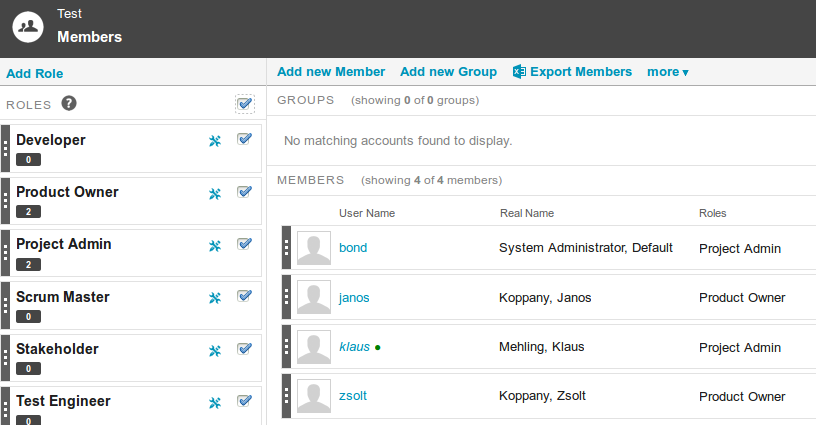Open the context menu handle for bond
The image size is (816, 425).
[x=286, y=248]
